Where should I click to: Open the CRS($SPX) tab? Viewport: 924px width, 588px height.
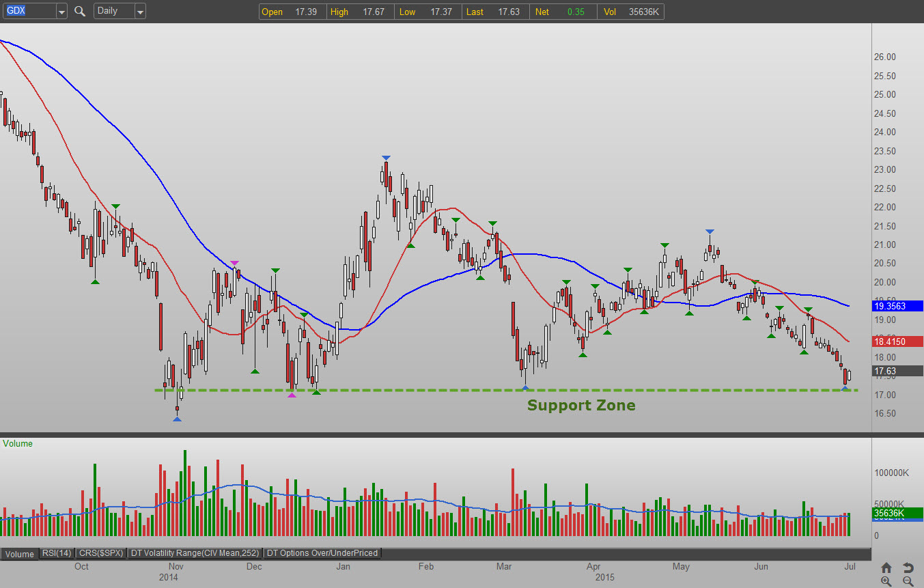click(101, 553)
